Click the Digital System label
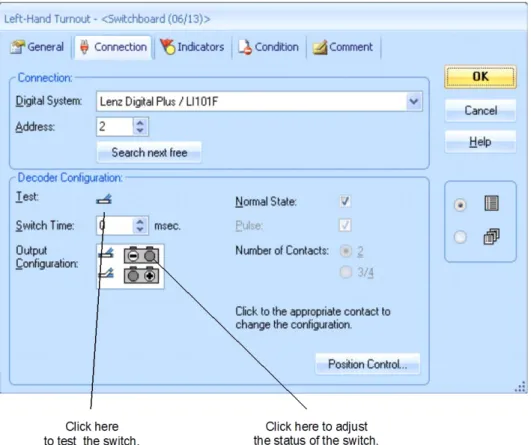The width and height of the screenshot is (531, 445). [x=49, y=101]
